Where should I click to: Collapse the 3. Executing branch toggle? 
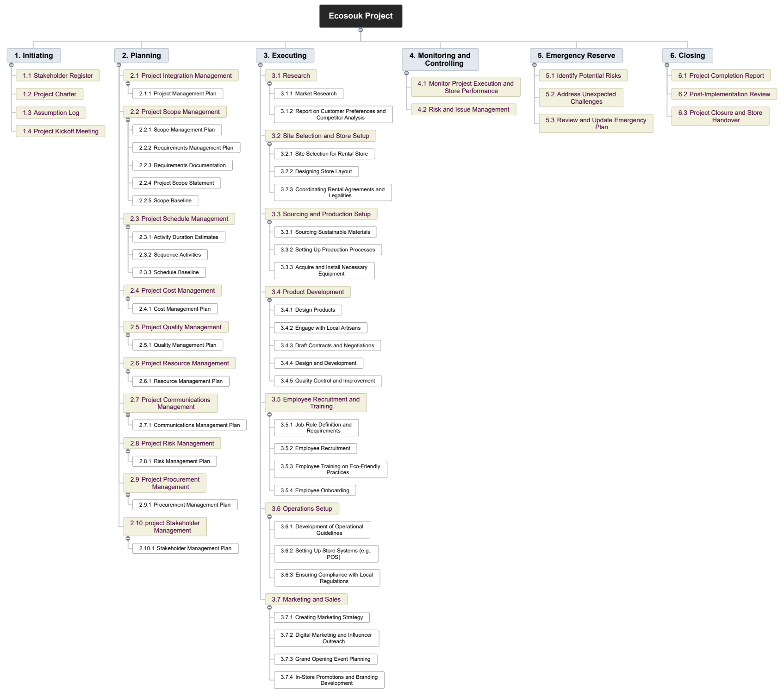[x=261, y=65]
